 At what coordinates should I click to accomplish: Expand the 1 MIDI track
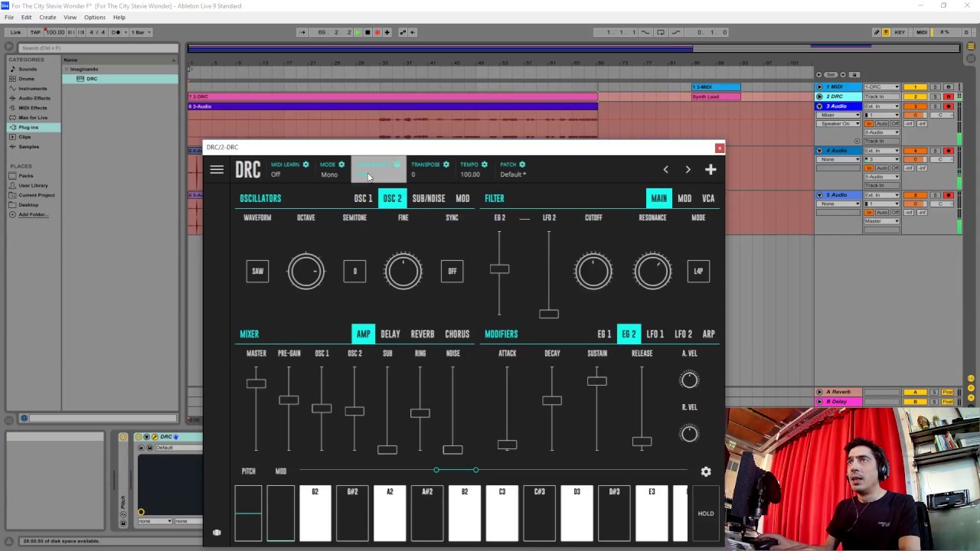click(819, 87)
